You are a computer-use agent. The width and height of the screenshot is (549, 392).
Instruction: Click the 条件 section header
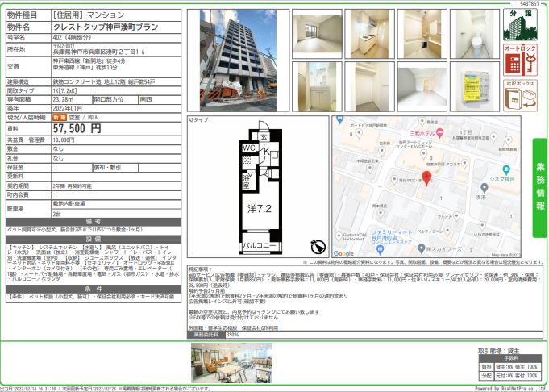click(94, 289)
